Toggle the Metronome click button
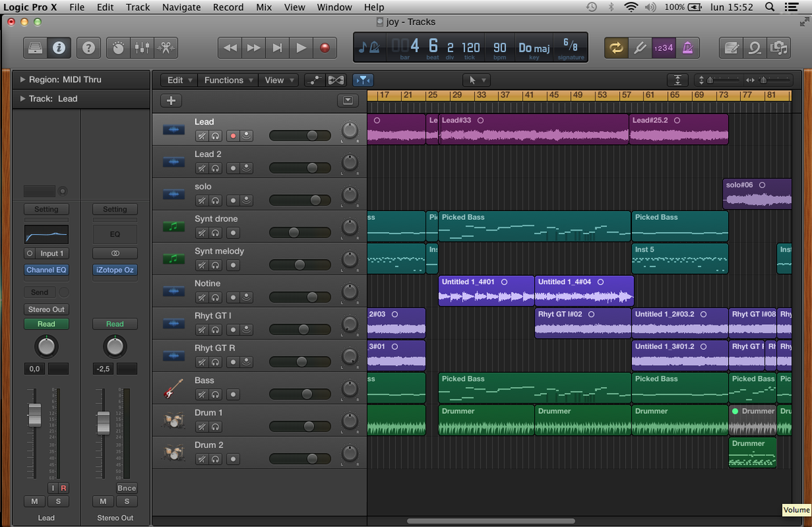This screenshot has width=812, height=527. [x=687, y=48]
